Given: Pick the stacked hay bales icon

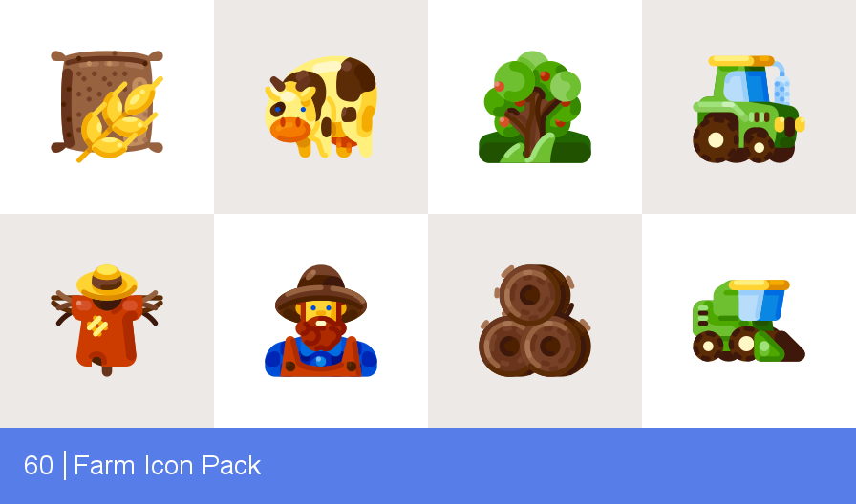Looking at the screenshot, I should click(x=535, y=321).
